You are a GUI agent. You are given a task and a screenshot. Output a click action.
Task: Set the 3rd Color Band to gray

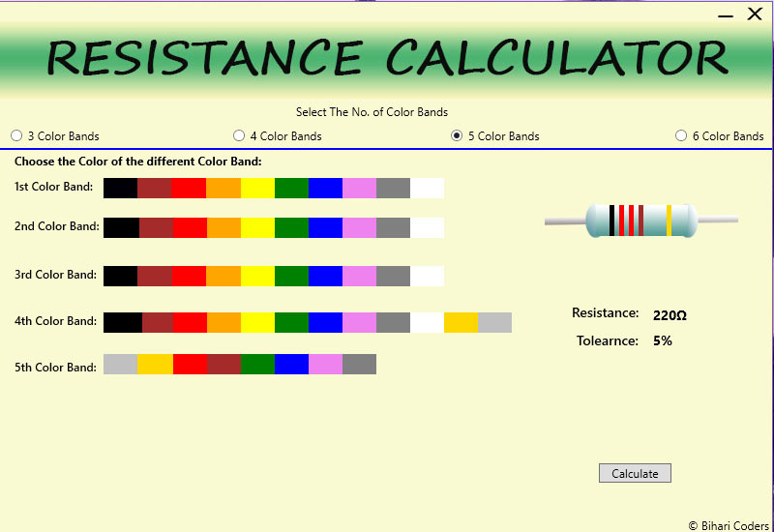393,276
